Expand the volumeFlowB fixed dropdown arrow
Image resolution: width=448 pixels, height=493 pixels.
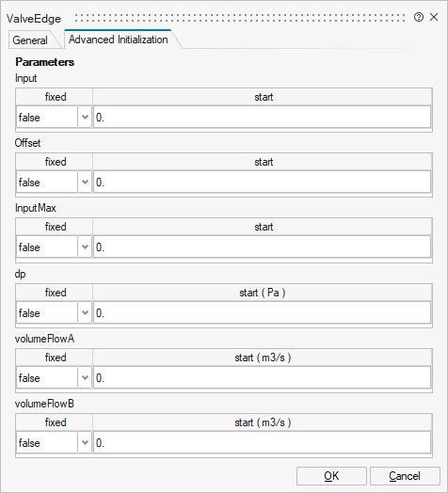[x=85, y=443]
